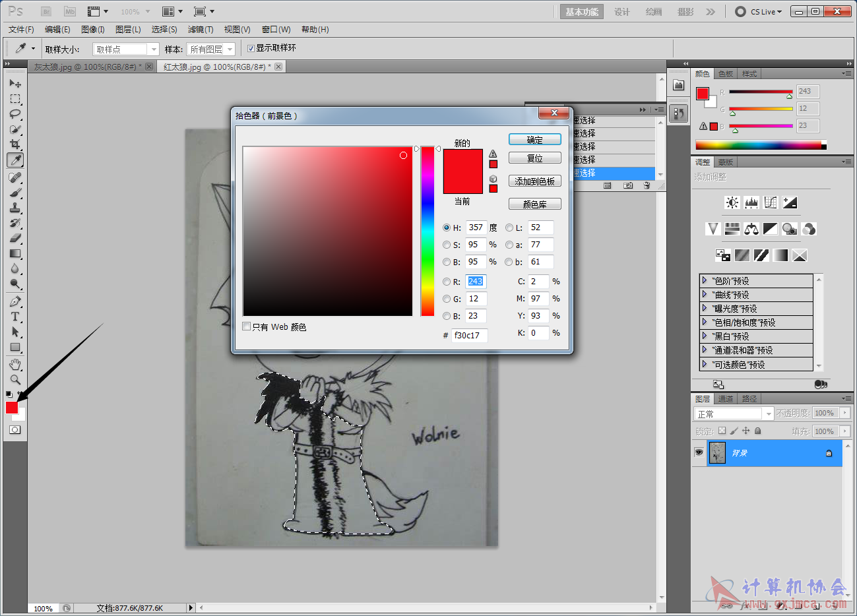
Task: Enable the 只有 Web 颜色 checkbox
Action: pyautogui.click(x=247, y=326)
